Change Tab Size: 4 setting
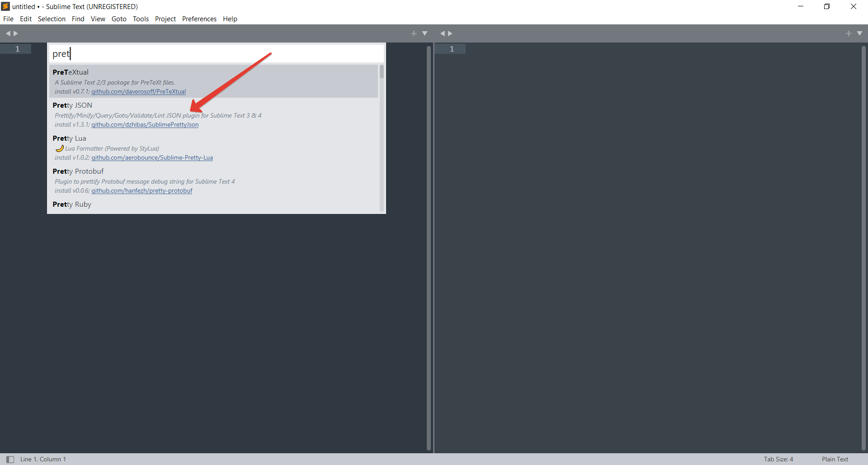This screenshot has height=465, width=868. click(778, 459)
